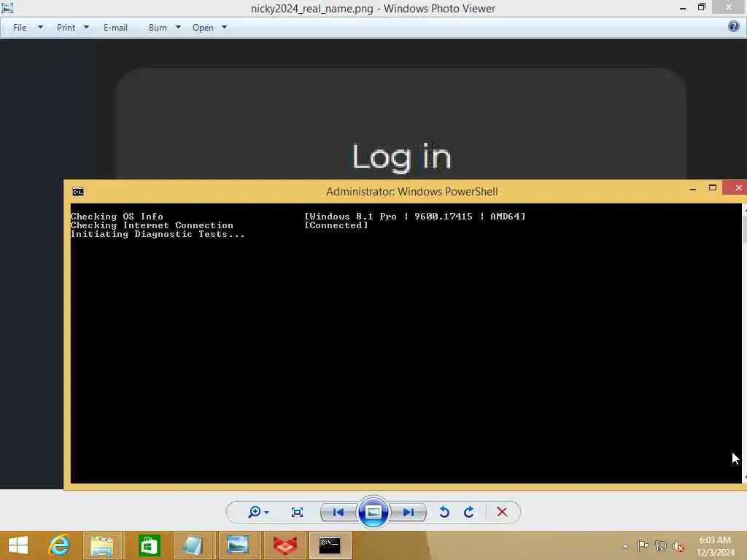The width and height of the screenshot is (747, 560).
Task: Open the zoom magnifier control
Action: (255, 512)
